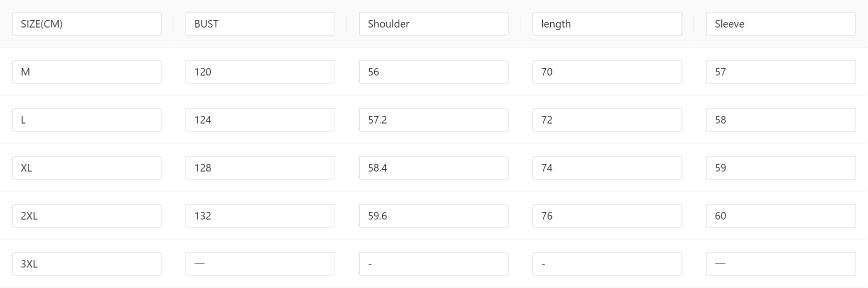Focus the empty sleeve field for 3XL
This screenshot has height=288, width=868.
tap(780, 264)
